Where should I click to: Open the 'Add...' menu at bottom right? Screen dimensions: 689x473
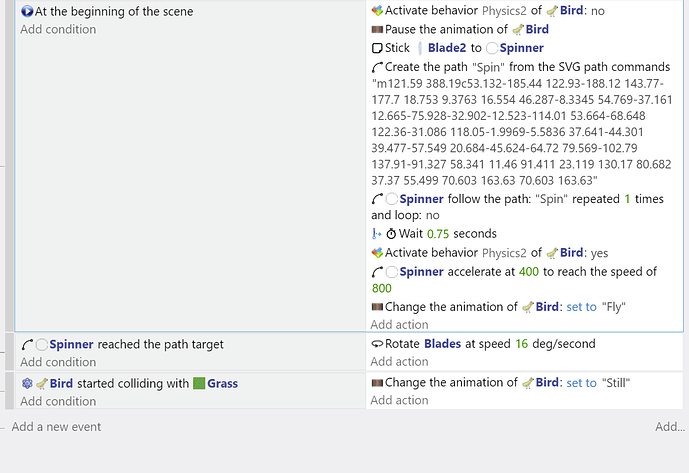point(670,427)
